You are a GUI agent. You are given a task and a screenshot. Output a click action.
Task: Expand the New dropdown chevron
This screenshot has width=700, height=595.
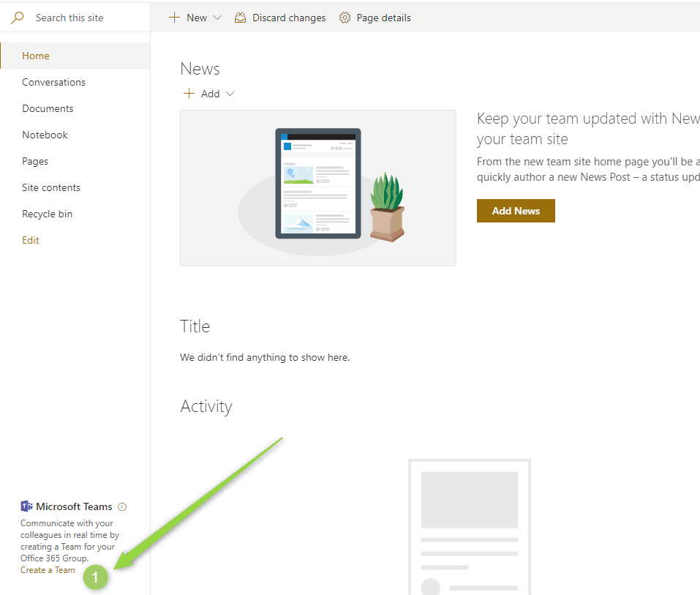(x=217, y=18)
